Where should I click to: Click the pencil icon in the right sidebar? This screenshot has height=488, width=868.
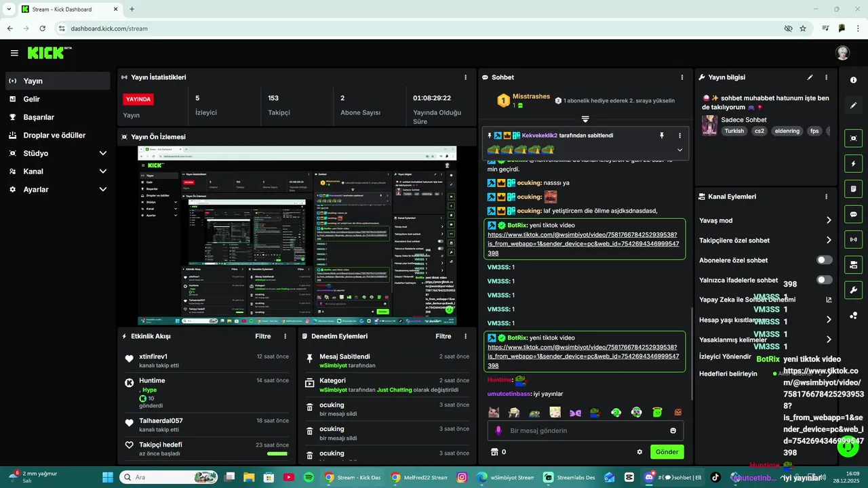(x=853, y=106)
